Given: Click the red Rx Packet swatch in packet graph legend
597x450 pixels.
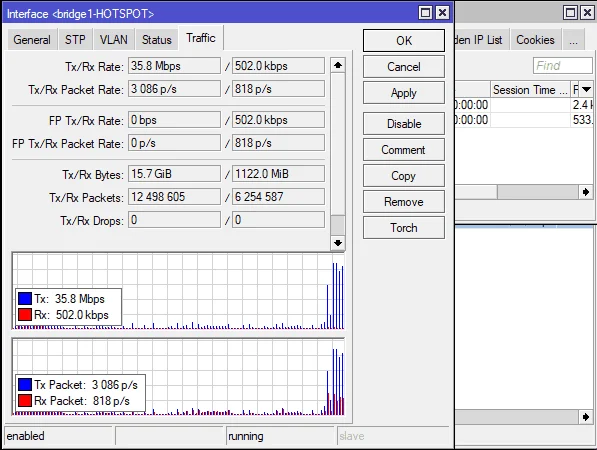Looking at the screenshot, I should click(25, 401).
